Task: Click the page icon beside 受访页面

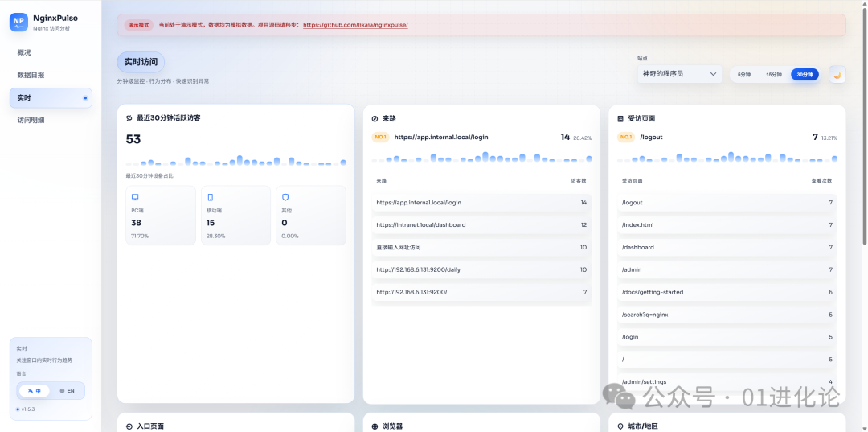Action: click(x=620, y=118)
